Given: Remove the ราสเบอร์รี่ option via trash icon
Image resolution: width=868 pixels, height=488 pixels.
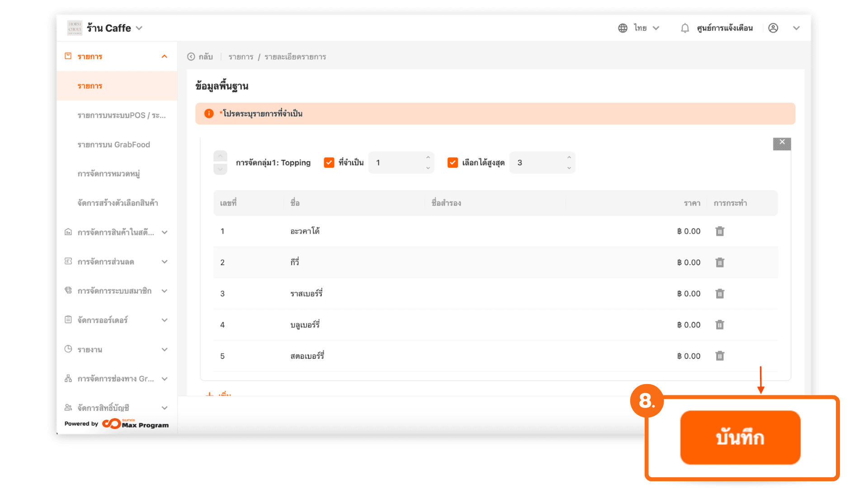Looking at the screenshot, I should click(x=720, y=294).
